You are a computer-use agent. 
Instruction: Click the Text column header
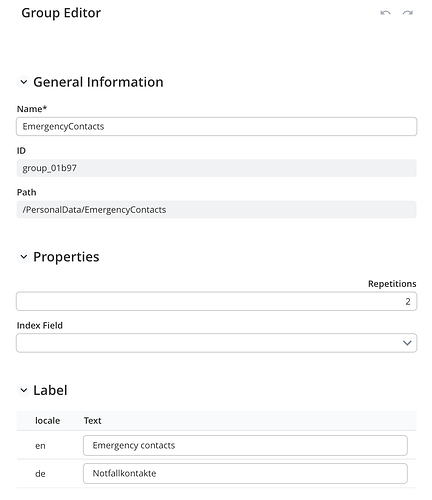click(92, 421)
